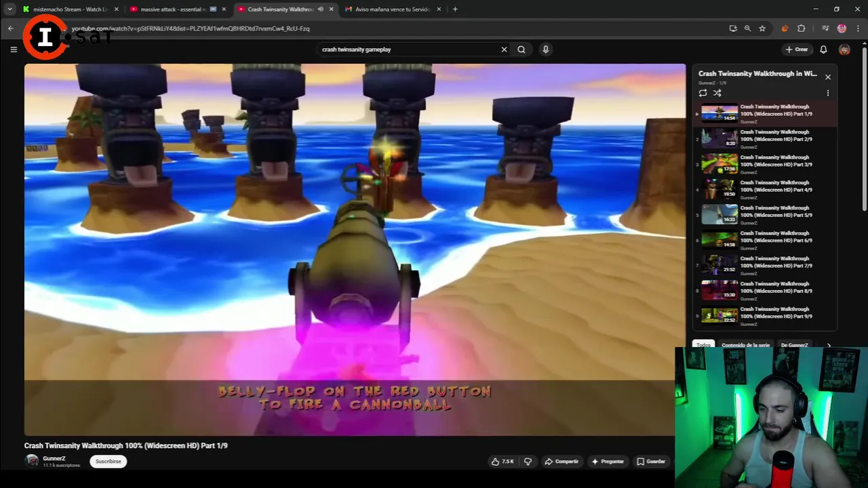Play Part 4/9 from the playlist

click(765, 189)
